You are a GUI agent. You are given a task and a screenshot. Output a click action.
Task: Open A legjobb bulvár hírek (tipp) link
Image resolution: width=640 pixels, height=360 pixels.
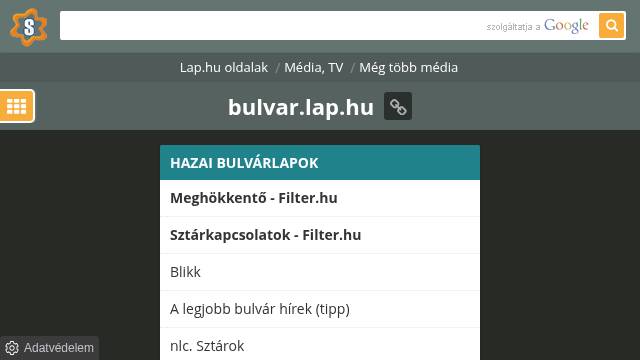pos(320,309)
